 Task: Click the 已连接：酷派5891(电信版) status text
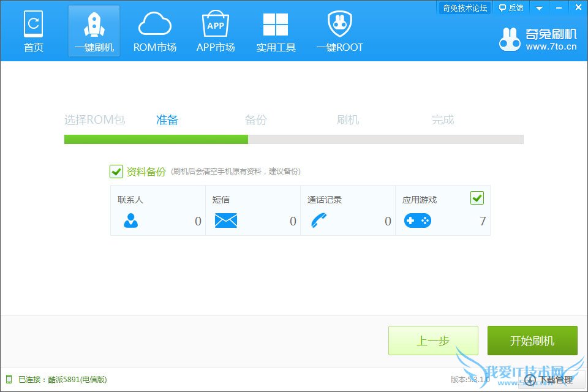62,380
